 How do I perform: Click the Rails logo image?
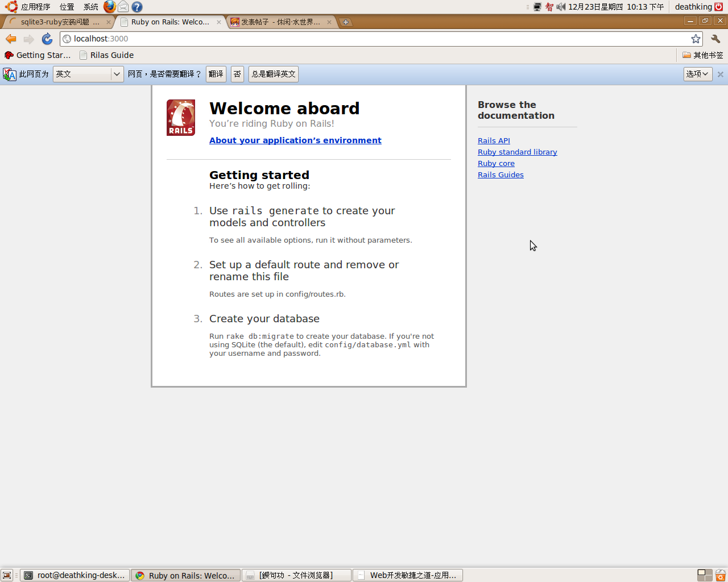pos(181,118)
